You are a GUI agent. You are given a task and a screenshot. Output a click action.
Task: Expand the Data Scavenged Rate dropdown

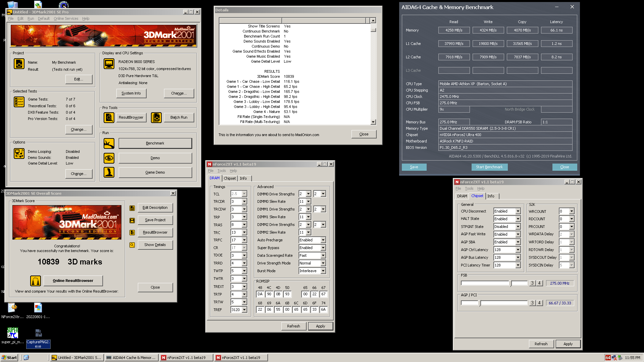pos(323,256)
